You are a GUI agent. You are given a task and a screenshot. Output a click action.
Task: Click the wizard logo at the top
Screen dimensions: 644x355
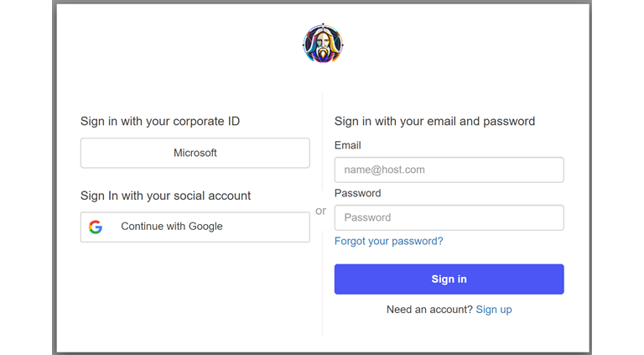click(323, 44)
